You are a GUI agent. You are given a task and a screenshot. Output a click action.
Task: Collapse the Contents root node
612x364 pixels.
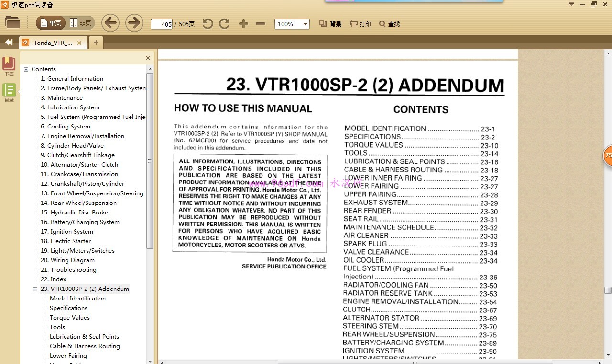(x=26, y=69)
